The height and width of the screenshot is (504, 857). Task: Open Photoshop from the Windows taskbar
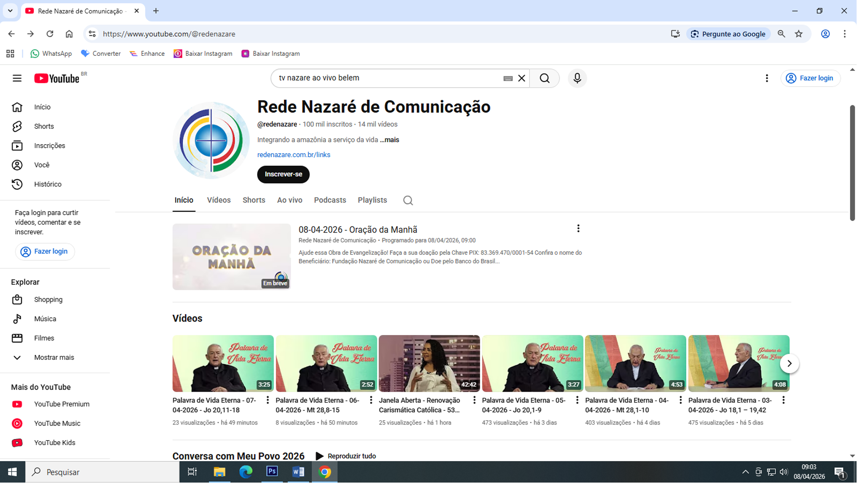pos(272,471)
